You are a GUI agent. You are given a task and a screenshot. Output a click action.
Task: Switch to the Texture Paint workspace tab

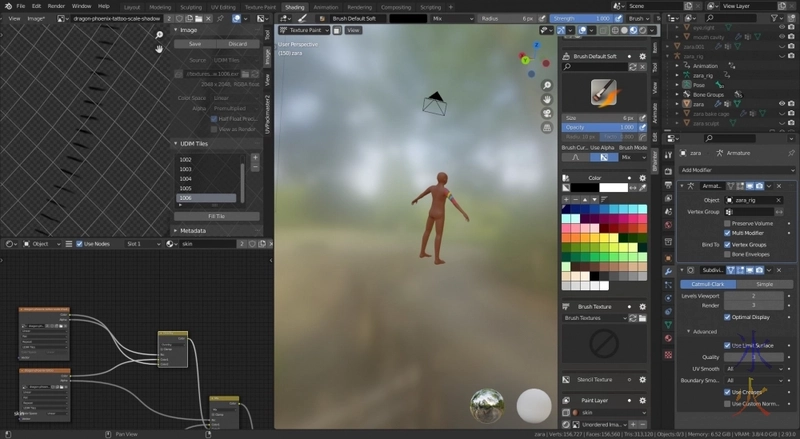pos(260,6)
